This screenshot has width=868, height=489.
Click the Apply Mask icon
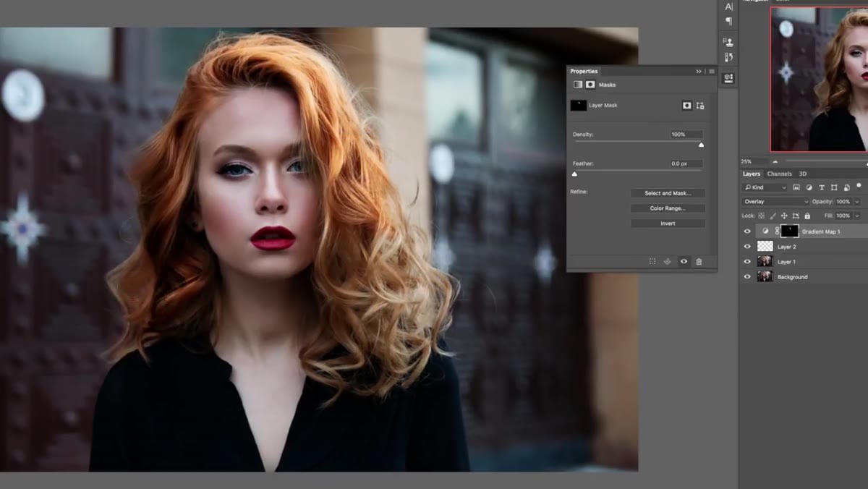[668, 261]
